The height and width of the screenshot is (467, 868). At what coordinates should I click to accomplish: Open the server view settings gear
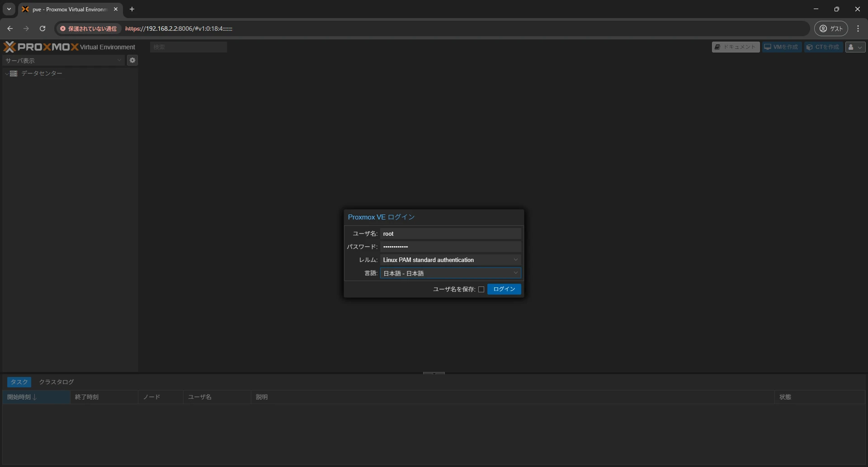[132, 60]
